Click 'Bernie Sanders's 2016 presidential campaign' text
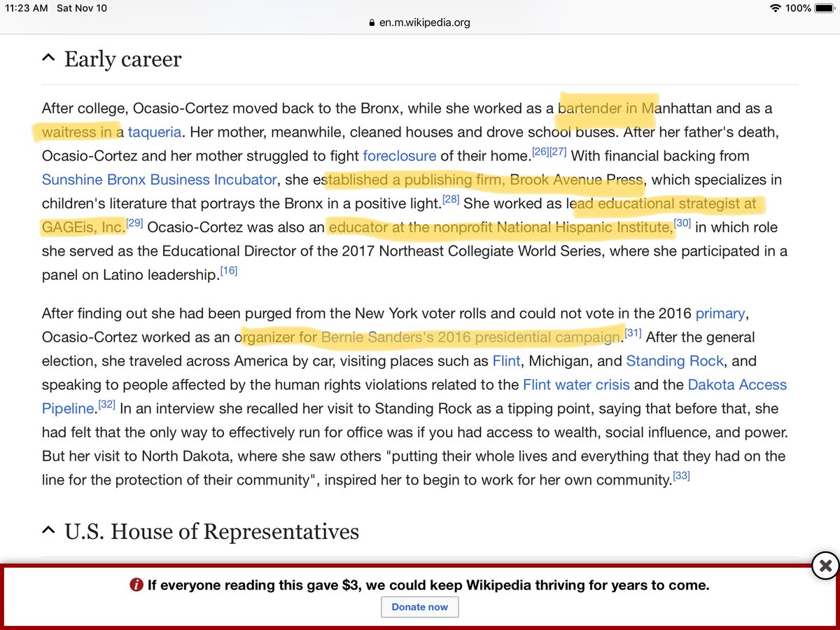The height and width of the screenshot is (630, 840). pos(471,337)
